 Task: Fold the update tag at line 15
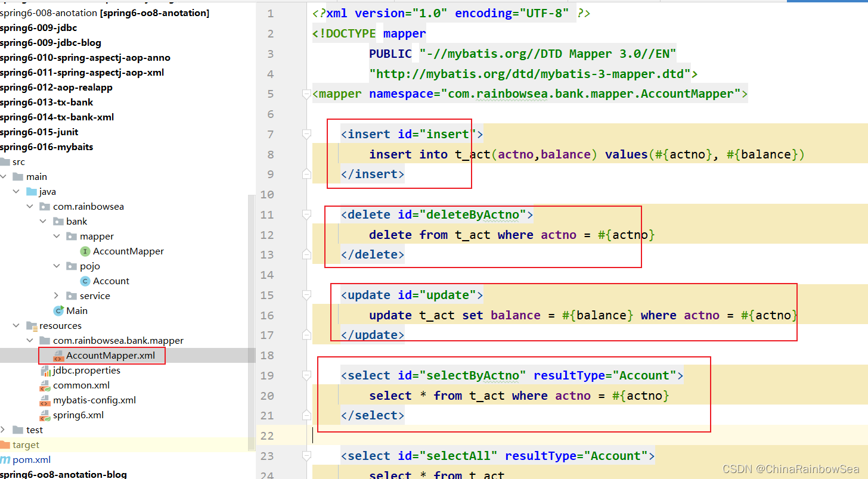[306, 295]
